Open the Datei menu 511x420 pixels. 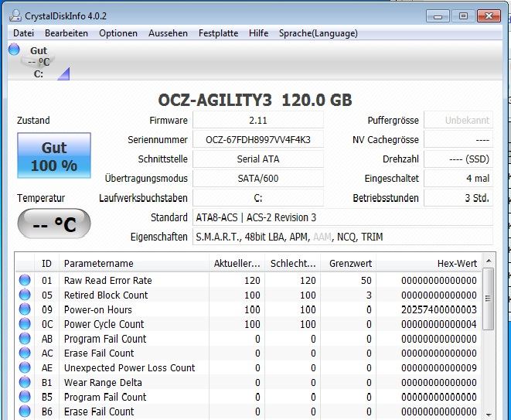(23, 33)
